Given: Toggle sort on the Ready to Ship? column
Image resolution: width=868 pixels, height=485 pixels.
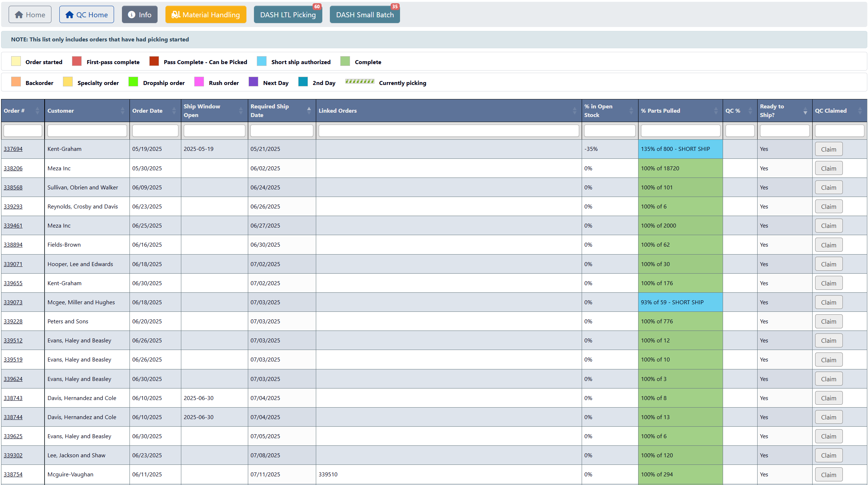Looking at the screenshot, I should coord(805,111).
